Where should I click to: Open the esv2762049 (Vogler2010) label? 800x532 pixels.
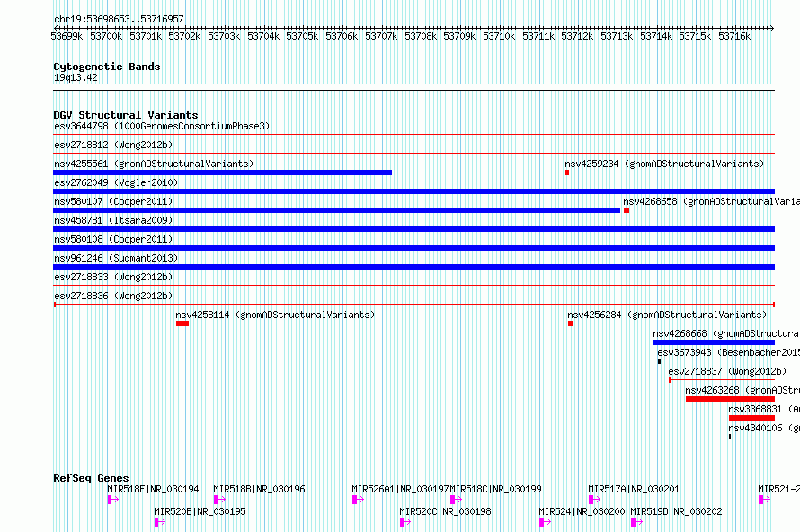tap(116, 182)
